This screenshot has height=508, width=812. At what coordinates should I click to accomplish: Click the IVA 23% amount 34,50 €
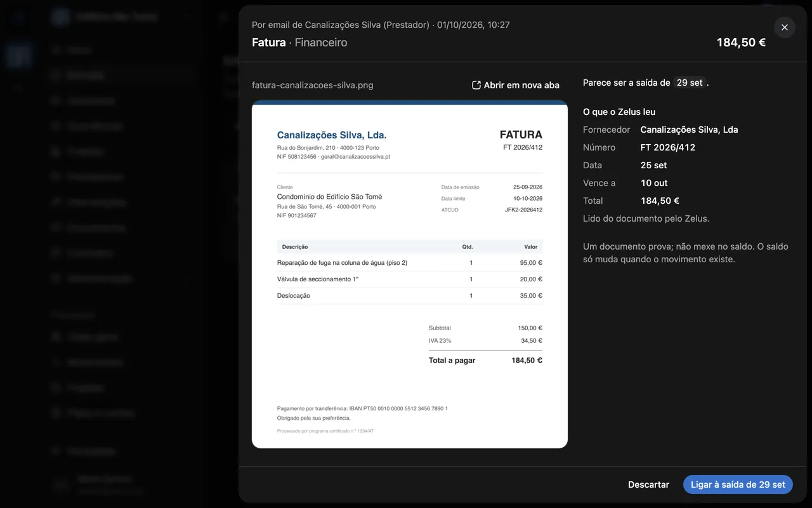coord(531,341)
